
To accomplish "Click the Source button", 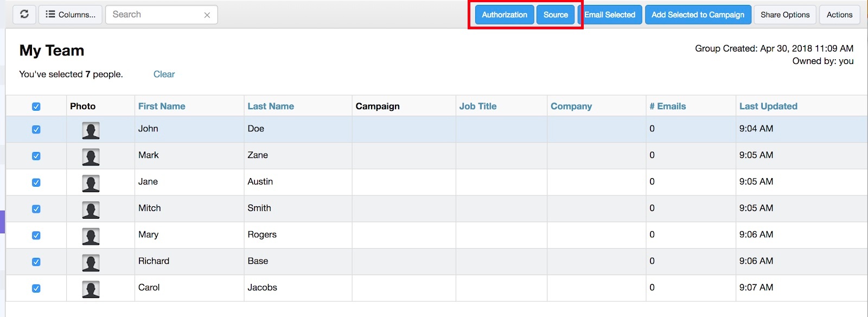I will point(556,15).
